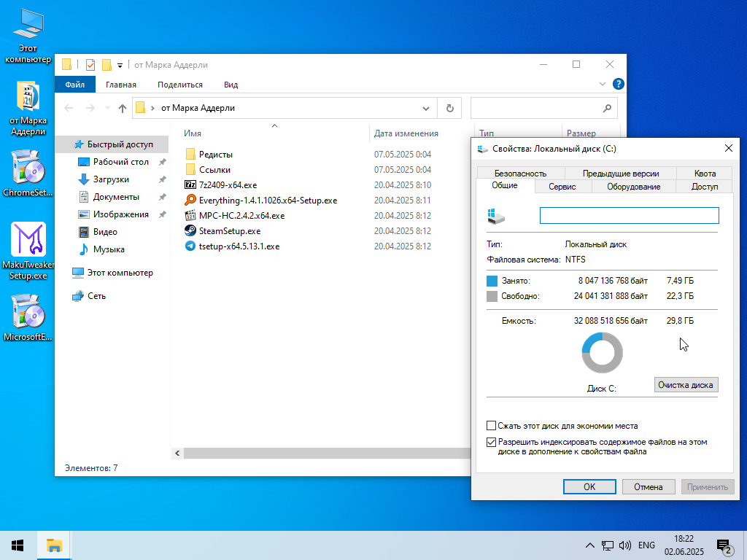Enable Сжать этот диск для экономии места
747x560 pixels.
(x=491, y=425)
